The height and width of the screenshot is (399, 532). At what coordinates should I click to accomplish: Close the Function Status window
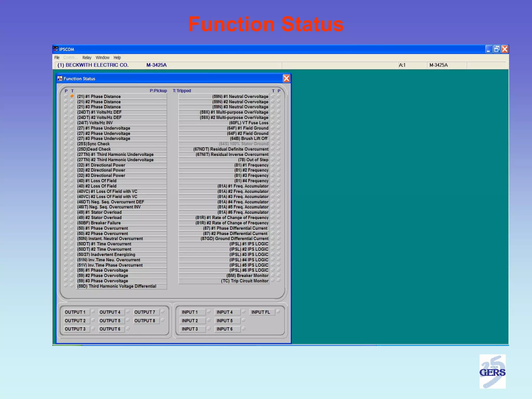pyautogui.click(x=286, y=78)
